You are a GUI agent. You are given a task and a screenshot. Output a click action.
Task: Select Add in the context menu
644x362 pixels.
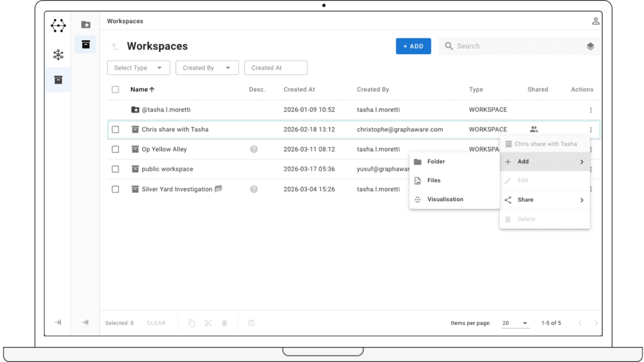tap(545, 162)
